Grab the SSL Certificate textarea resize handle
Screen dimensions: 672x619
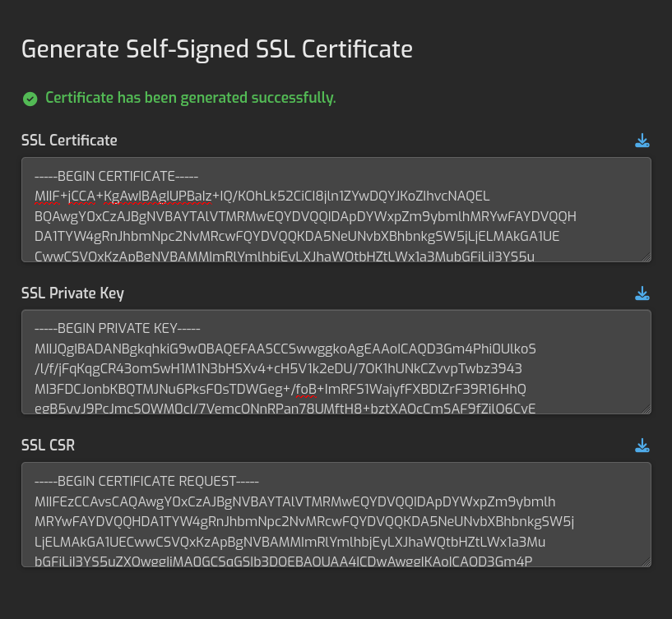[647, 256]
